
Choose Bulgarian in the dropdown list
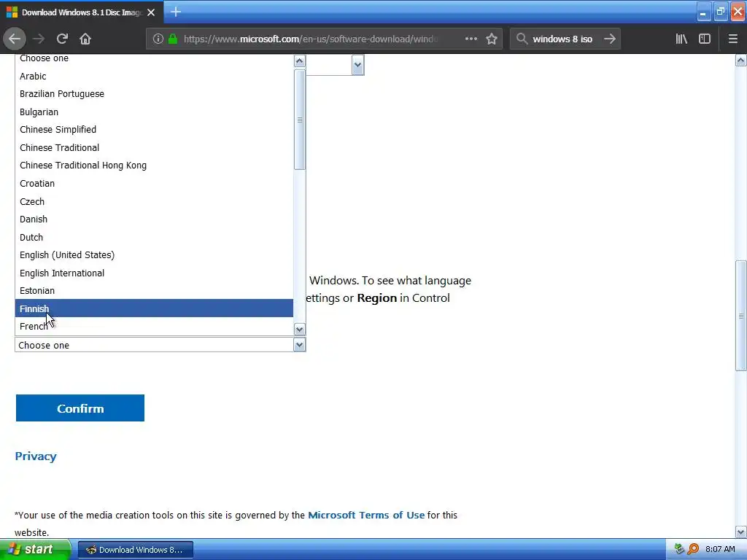(154, 112)
